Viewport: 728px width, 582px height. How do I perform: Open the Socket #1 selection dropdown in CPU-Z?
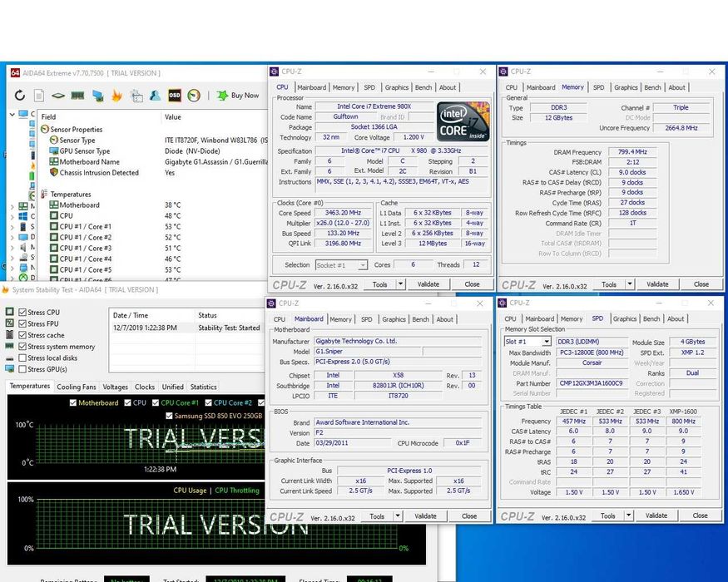[x=363, y=265]
